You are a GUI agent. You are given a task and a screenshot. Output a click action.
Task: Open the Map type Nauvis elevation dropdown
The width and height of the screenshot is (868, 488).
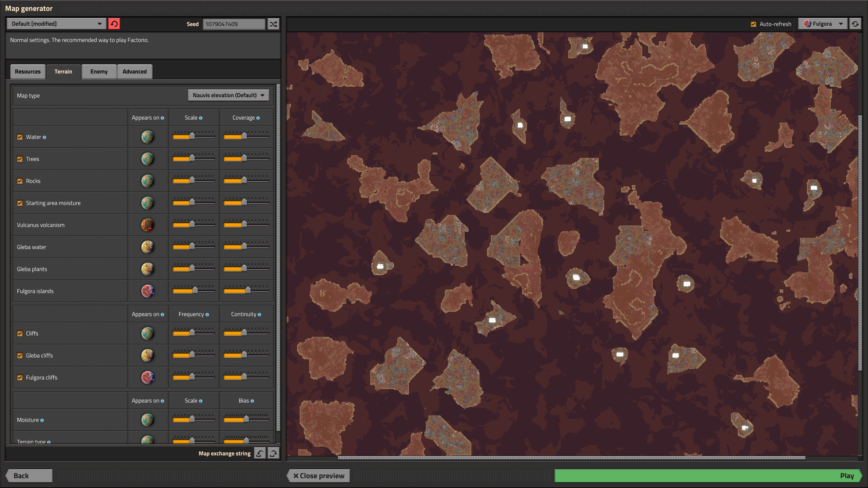tap(229, 95)
